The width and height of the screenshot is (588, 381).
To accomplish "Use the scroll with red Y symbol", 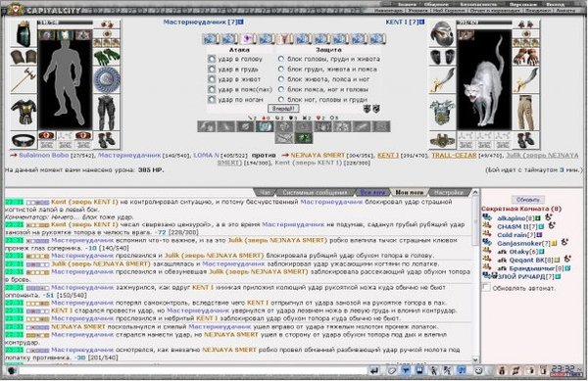I will [x=285, y=38].
